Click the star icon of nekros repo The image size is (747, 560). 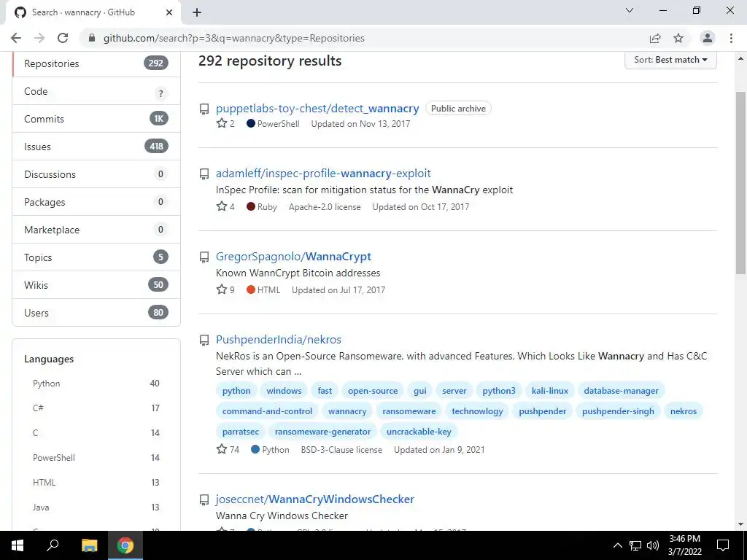pos(222,449)
